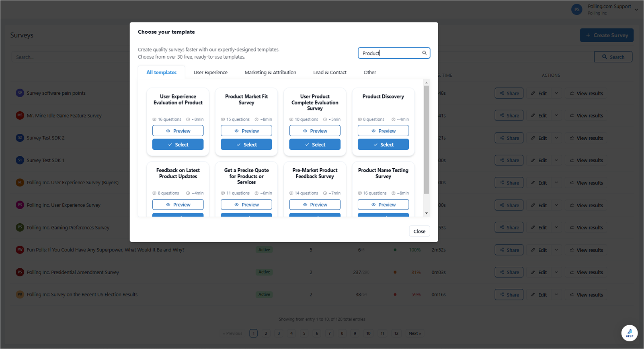The width and height of the screenshot is (644, 349).
Task: Expand Edit dropdown for US Election Results survey
Action: 556,295
